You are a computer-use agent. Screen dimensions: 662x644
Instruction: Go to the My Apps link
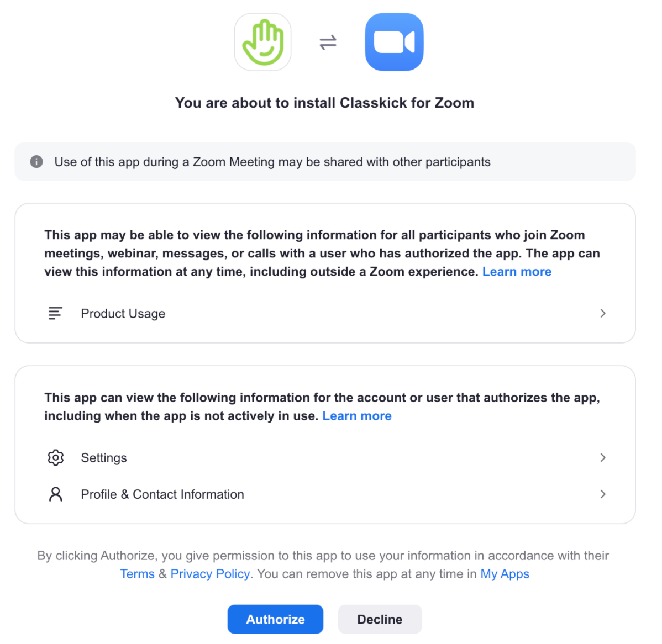505,574
